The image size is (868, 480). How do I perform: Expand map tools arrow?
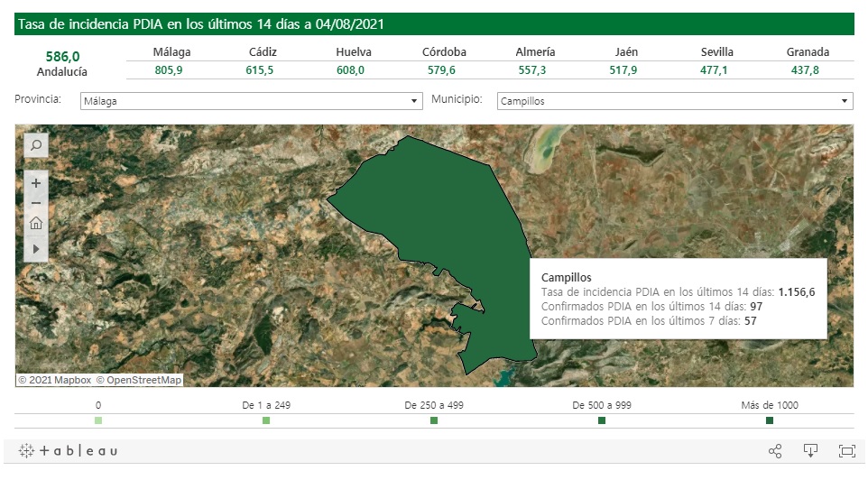(x=36, y=249)
